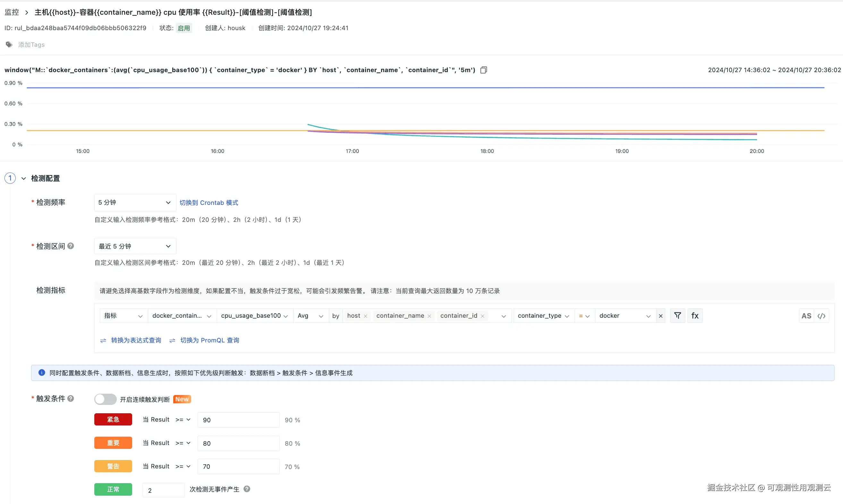Click the AS alias button
Screen dimensions: 843x504
point(806,316)
